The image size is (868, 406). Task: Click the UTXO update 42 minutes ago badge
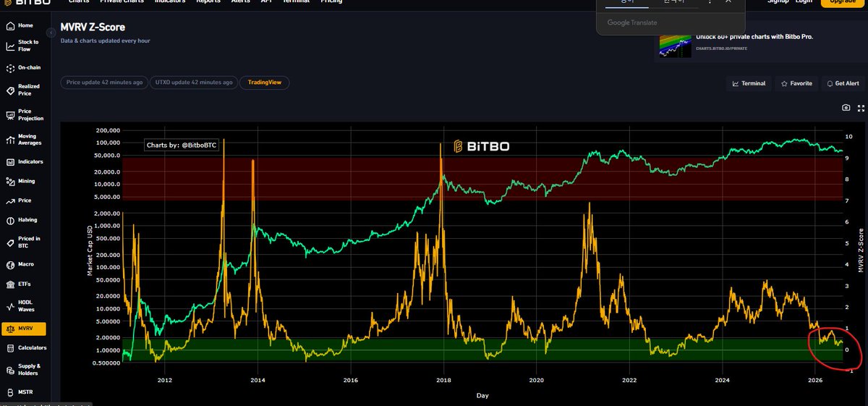click(x=194, y=83)
